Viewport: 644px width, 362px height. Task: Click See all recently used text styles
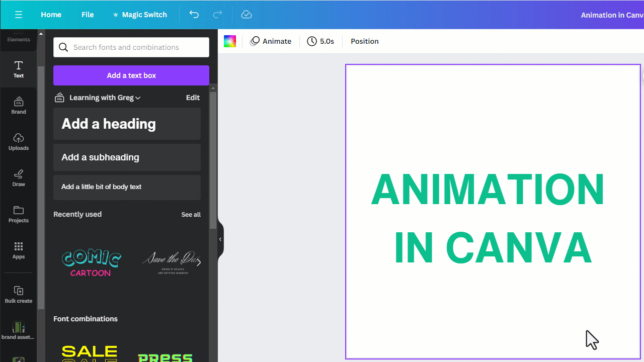[x=191, y=214]
